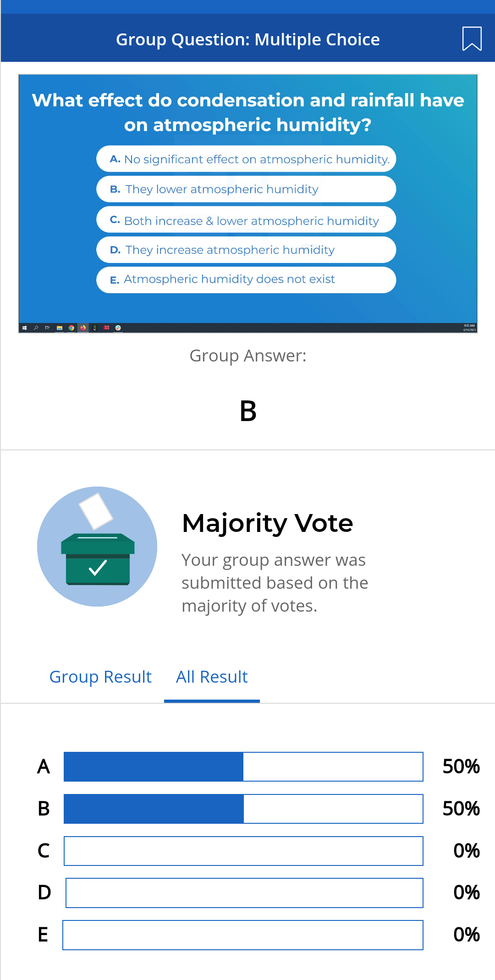Open the Windows Start menu

[25, 327]
